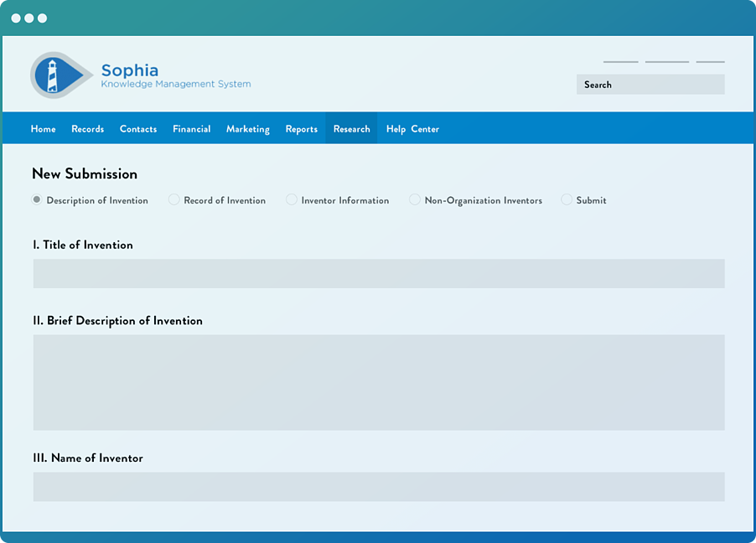Select the Description of Invention step
Viewport: 756px width, 543px height.
(35, 199)
